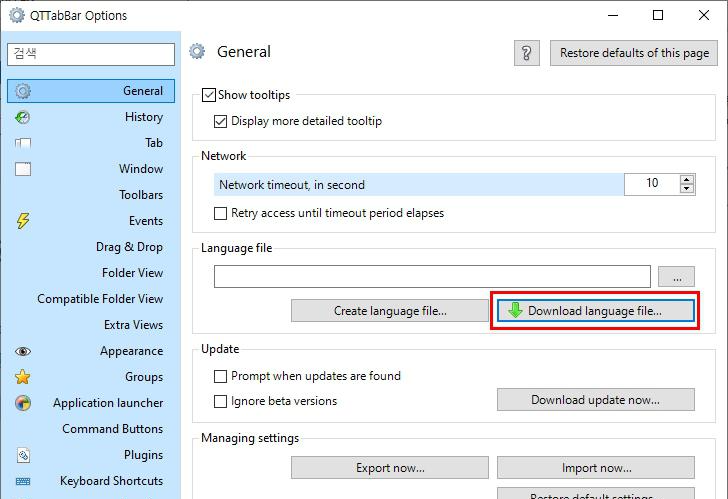Browse for language file with ellipsis button
The height and width of the screenshot is (499, 728).
(676, 277)
